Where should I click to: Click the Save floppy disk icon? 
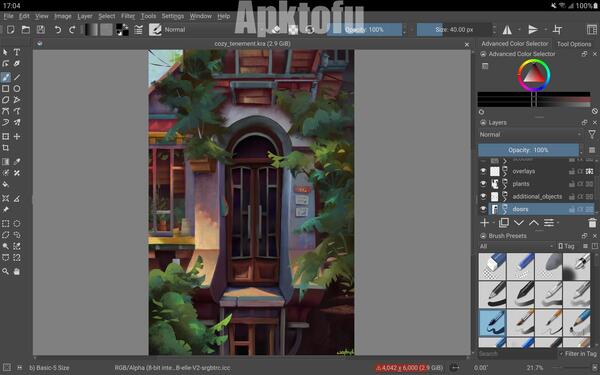tap(41, 29)
